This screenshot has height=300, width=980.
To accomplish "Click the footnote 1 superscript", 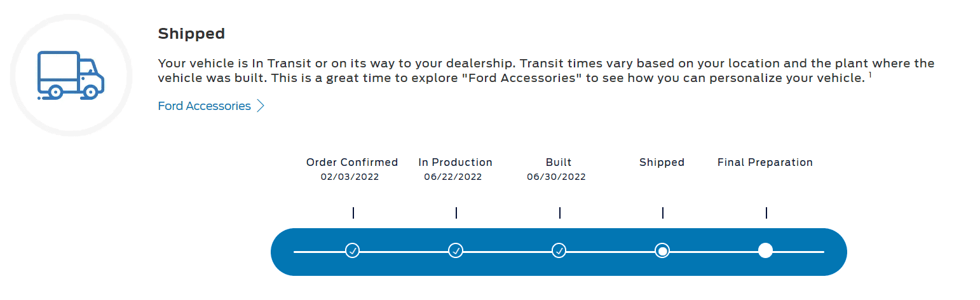I will (x=869, y=75).
